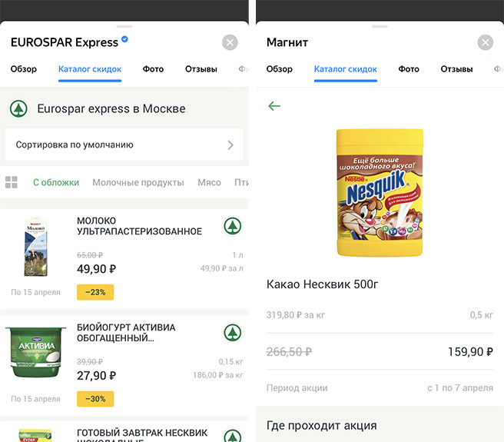Filter by Мясо category

point(209,183)
